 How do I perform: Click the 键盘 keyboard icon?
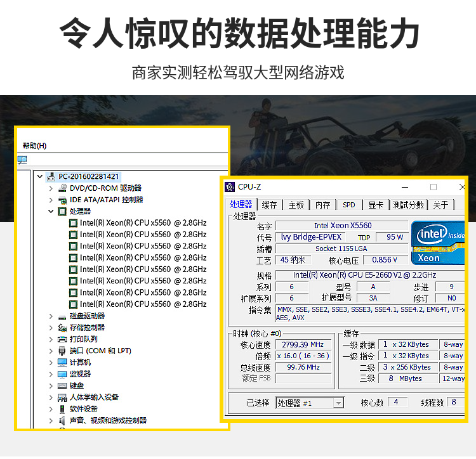coord(62,386)
